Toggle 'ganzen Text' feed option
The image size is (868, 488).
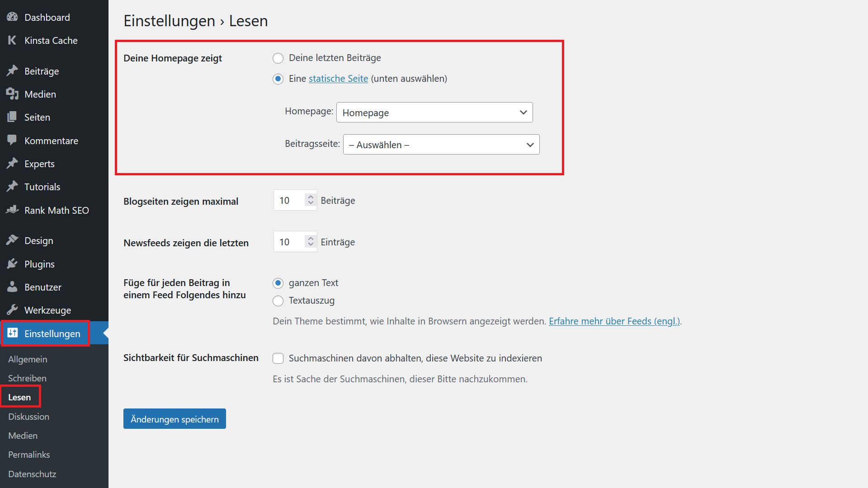pyautogui.click(x=278, y=283)
